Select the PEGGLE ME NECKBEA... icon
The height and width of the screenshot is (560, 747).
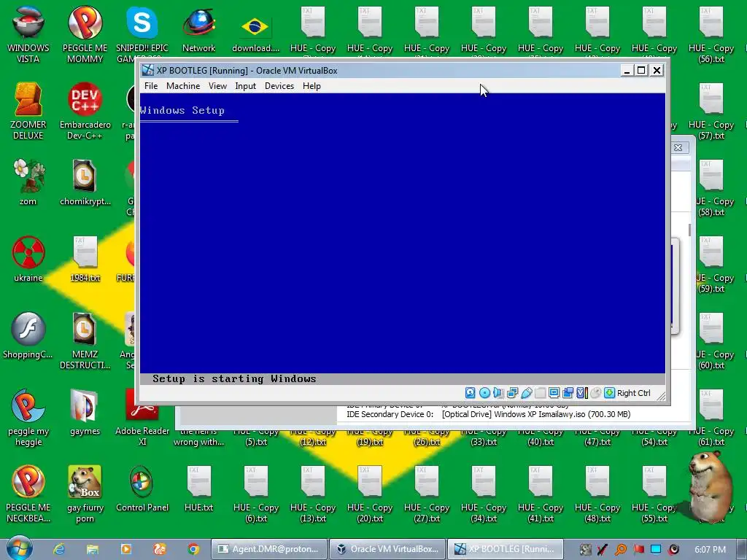tap(28, 494)
